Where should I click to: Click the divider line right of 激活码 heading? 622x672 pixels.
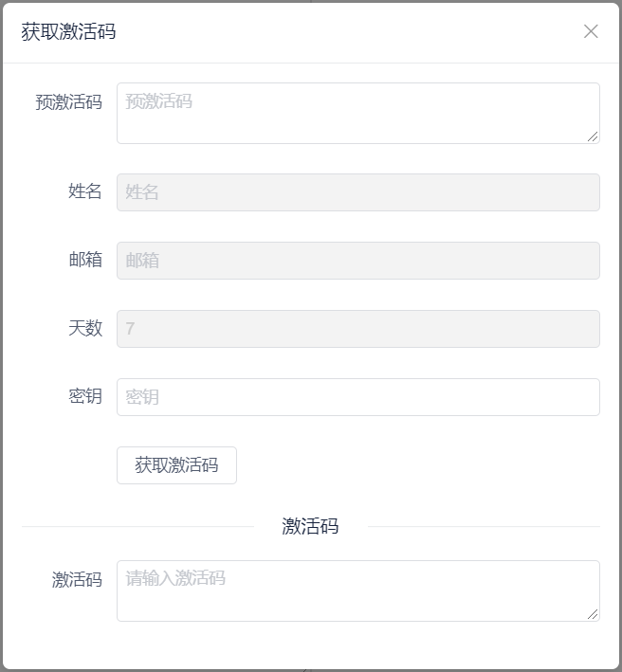tap(484, 526)
